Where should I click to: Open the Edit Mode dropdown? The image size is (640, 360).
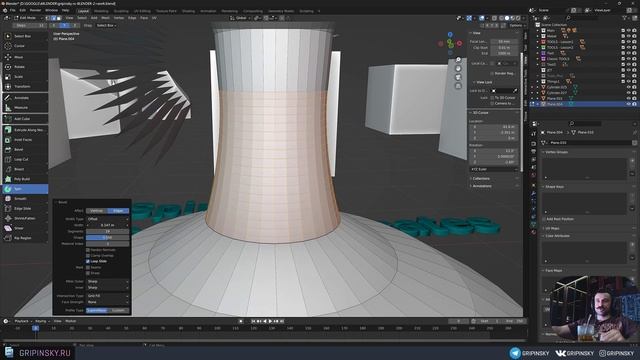pyautogui.click(x=28, y=18)
